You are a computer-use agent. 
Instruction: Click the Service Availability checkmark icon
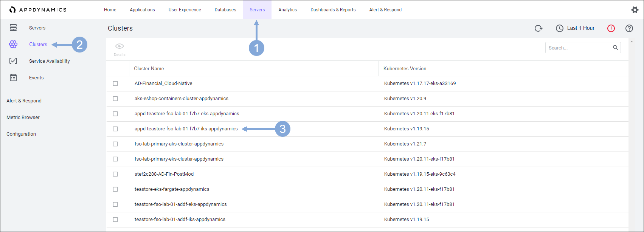pyautogui.click(x=13, y=61)
